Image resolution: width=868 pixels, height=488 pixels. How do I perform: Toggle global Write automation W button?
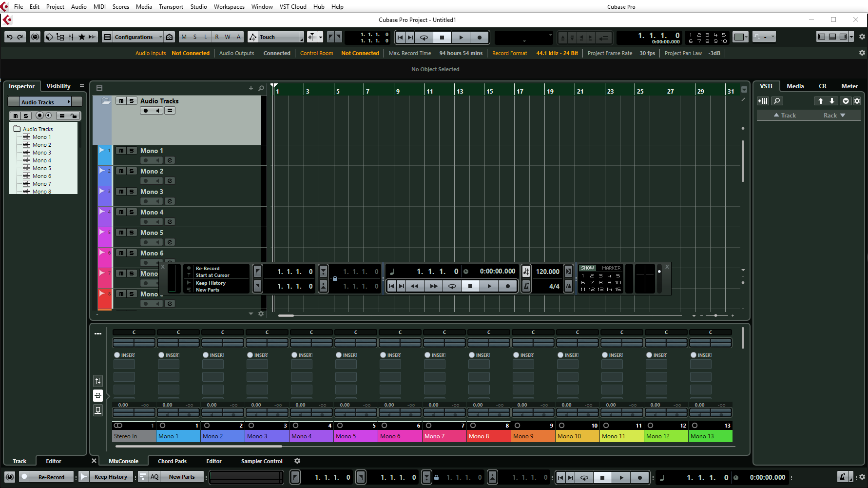(x=228, y=37)
